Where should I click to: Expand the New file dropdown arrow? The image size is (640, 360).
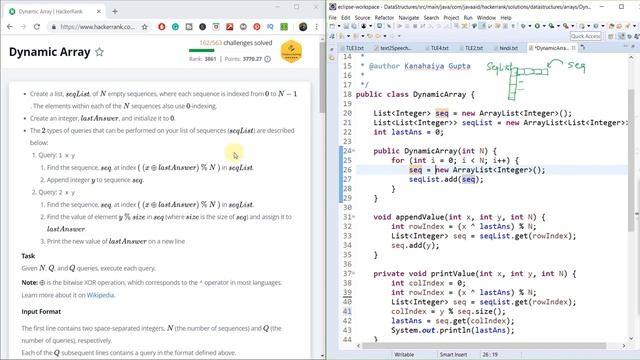[x=339, y=26]
